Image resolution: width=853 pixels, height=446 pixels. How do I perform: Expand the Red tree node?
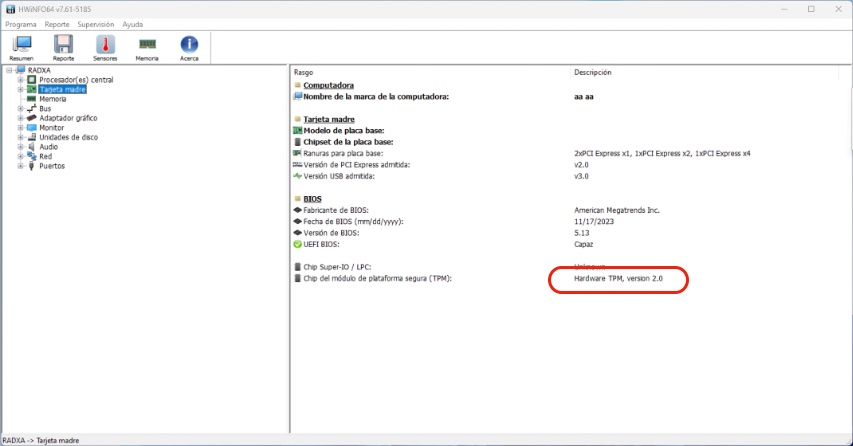[21, 156]
